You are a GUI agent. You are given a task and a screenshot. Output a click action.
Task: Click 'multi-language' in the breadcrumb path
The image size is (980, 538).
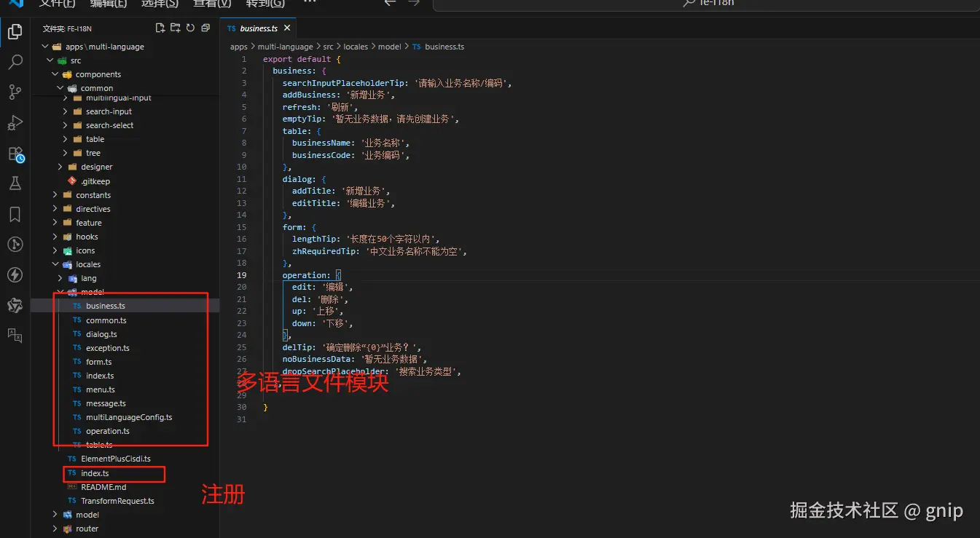coord(285,47)
